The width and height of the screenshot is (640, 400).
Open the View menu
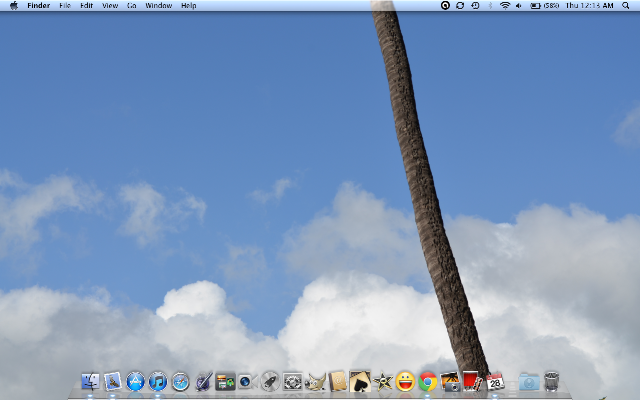(110, 5)
